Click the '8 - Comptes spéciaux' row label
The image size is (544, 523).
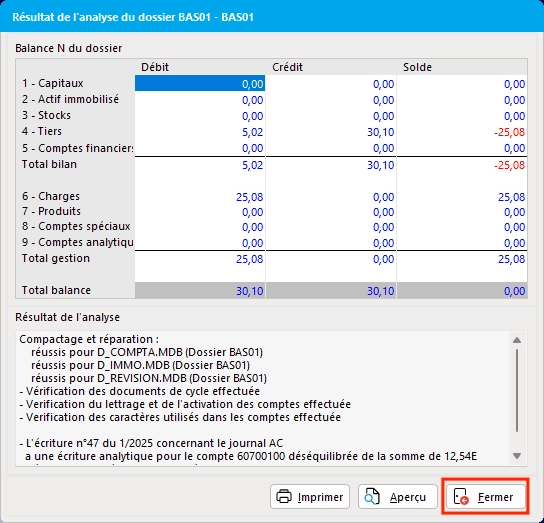coord(76,226)
